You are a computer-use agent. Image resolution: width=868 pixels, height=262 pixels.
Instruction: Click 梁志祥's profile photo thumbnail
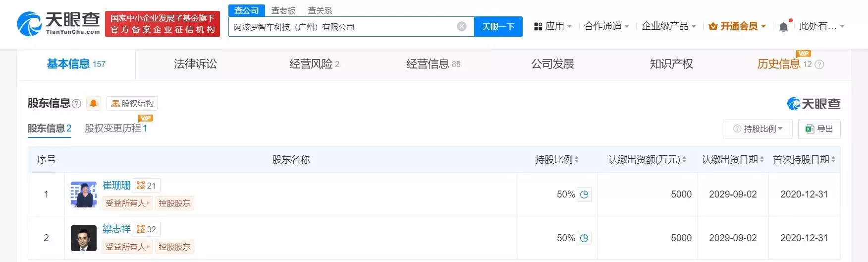tap(84, 238)
